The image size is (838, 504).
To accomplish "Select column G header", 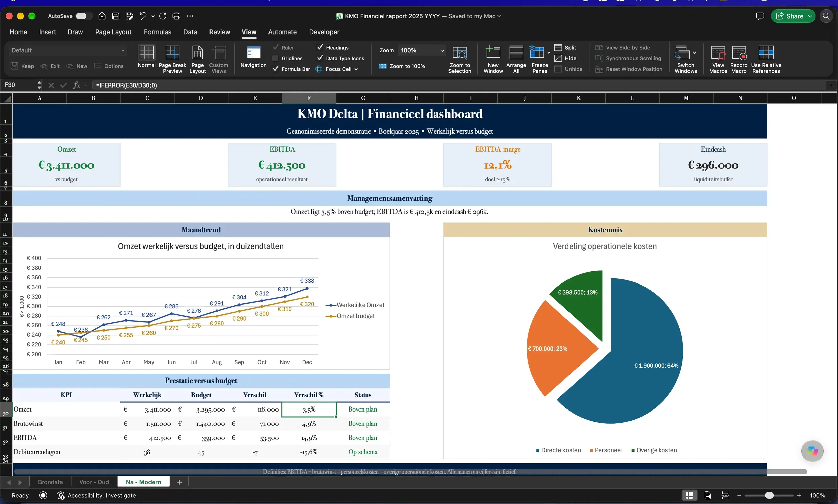I will tap(363, 98).
